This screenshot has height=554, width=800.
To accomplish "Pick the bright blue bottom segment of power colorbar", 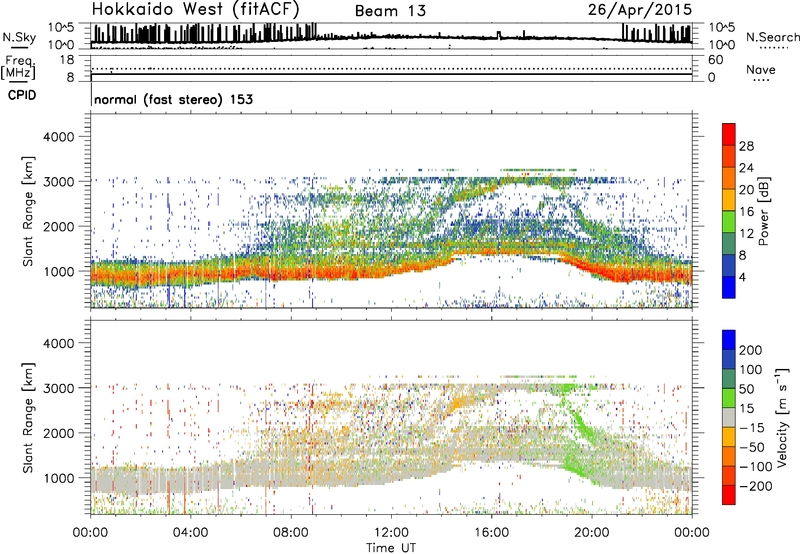I will pyautogui.click(x=729, y=287).
